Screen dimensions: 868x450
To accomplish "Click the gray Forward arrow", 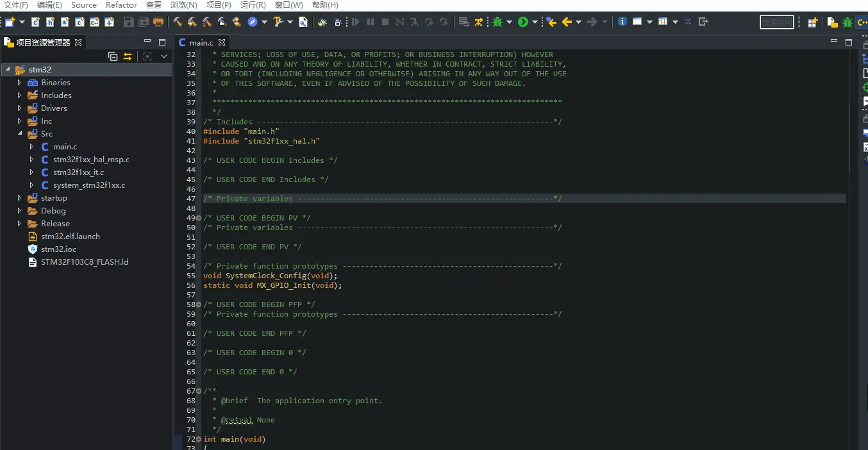I will (592, 22).
